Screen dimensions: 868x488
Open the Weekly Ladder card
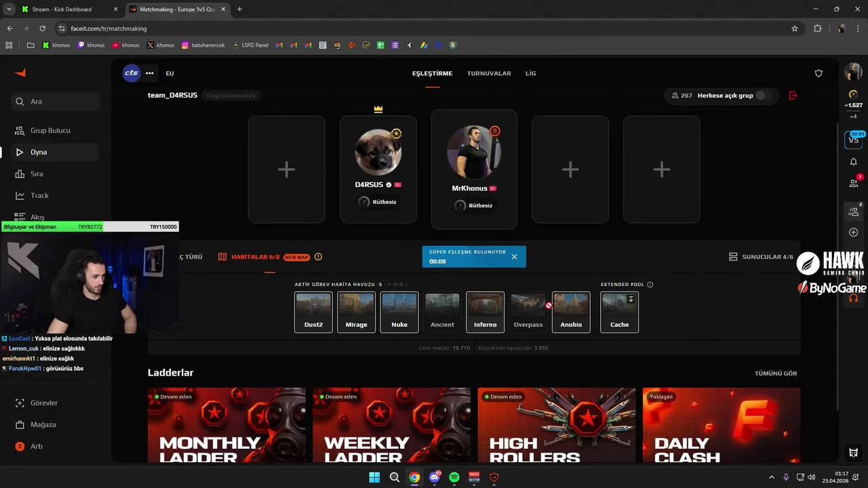(x=391, y=425)
